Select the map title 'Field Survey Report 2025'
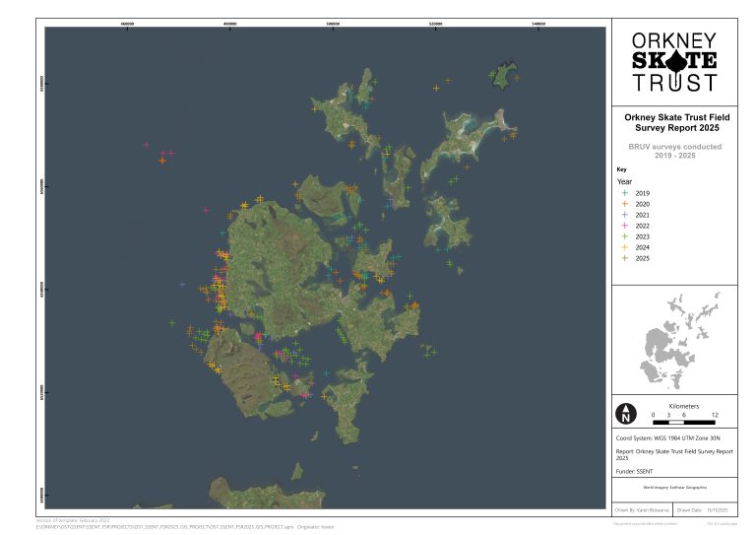This screenshot has height=535, width=756. coord(674,123)
